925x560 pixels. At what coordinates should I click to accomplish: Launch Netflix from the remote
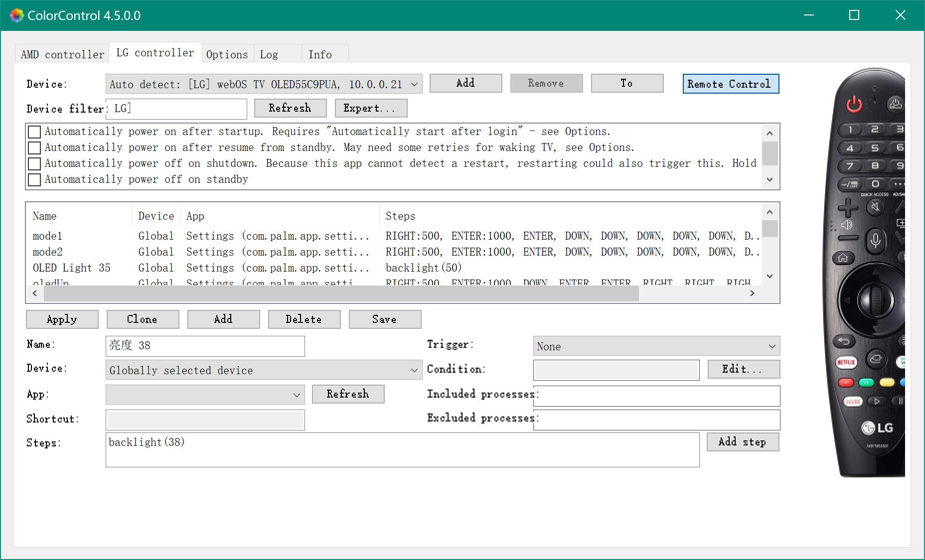coord(846,362)
